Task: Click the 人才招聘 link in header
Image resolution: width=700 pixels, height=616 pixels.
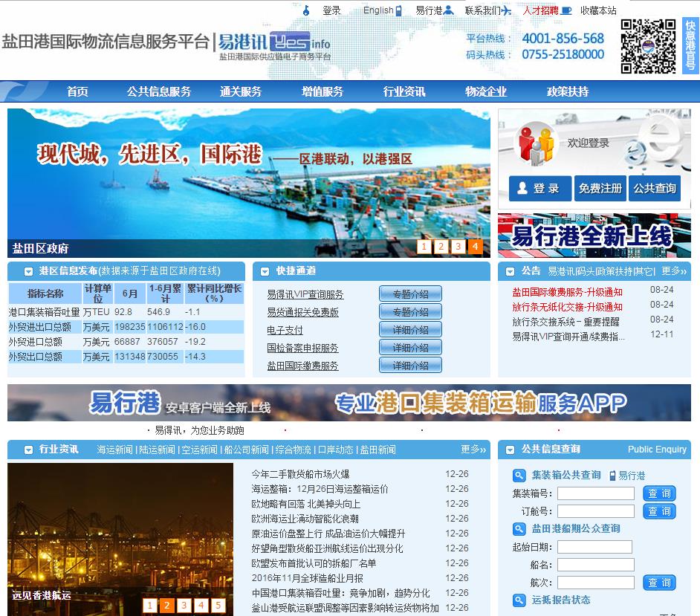Action: 541,10
